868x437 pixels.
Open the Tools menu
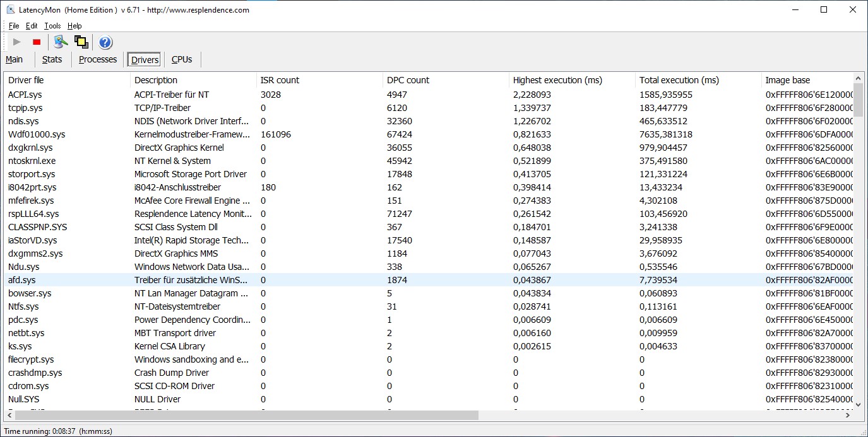[52, 26]
